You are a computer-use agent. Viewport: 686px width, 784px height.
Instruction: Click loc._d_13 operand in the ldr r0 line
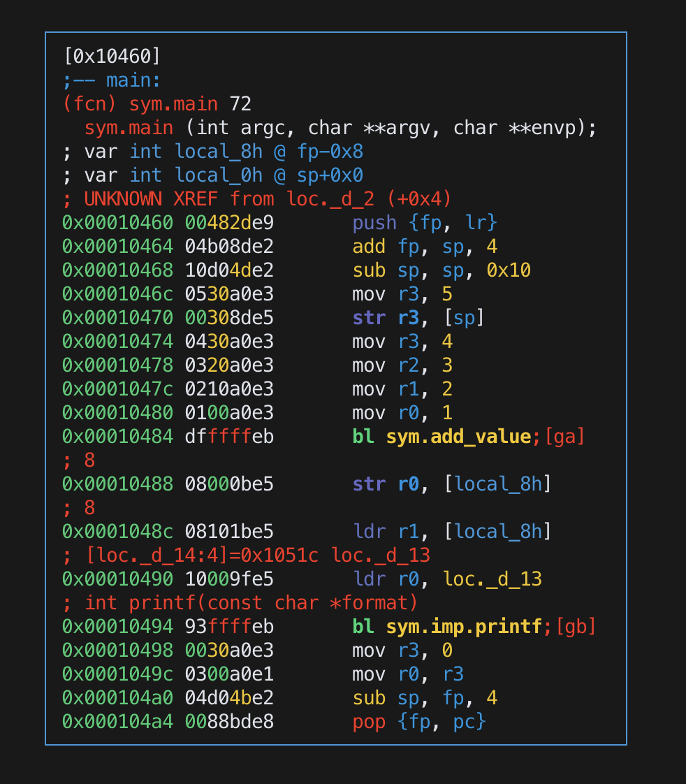[x=492, y=579]
